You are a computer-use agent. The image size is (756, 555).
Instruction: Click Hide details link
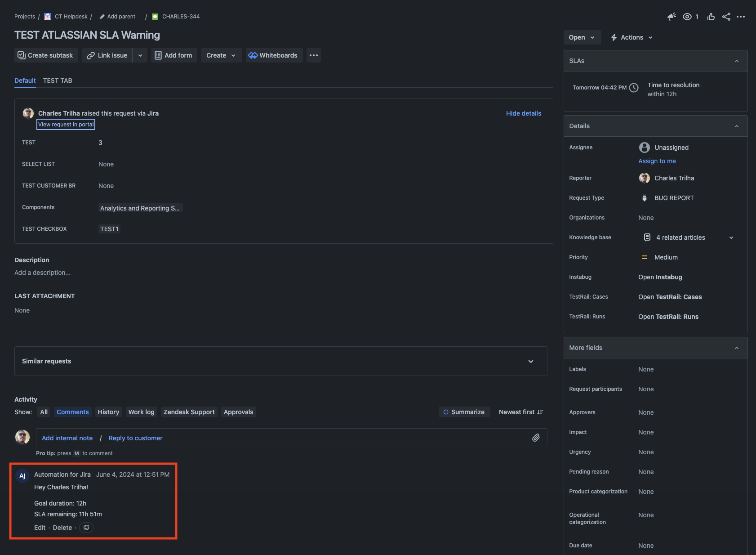(524, 113)
